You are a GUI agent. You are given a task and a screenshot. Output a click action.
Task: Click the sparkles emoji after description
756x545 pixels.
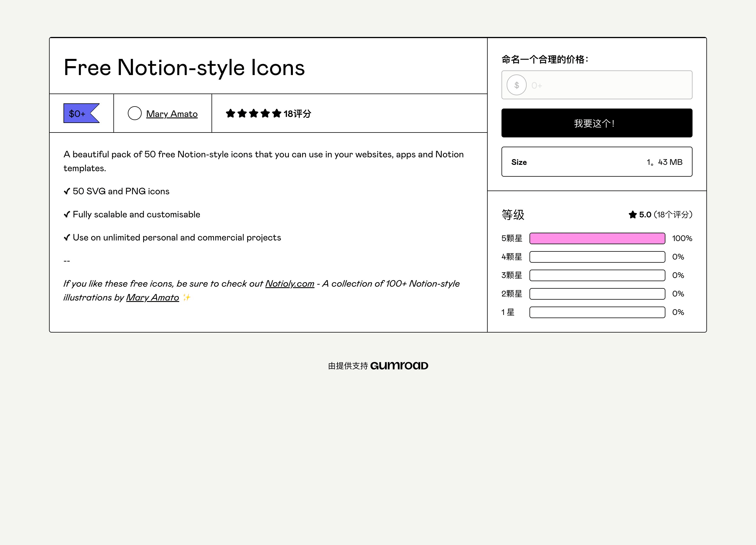(x=186, y=297)
